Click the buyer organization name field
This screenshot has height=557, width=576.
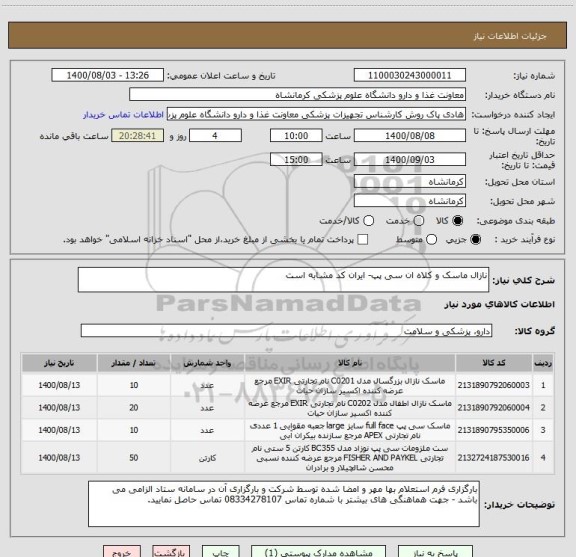[298, 95]
